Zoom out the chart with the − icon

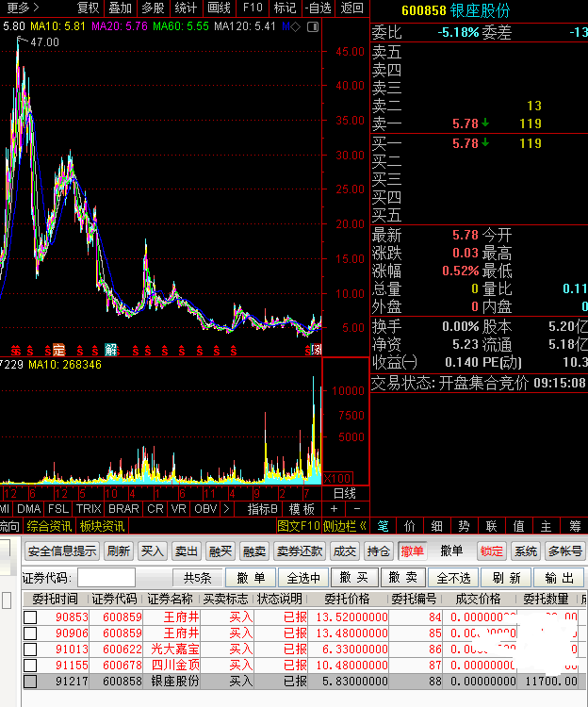coord(357,509)
